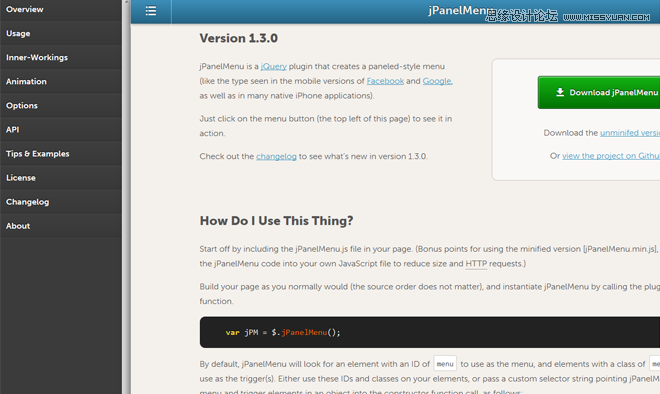Click the How Do I Use This Thing? heading
This screenshot has width=660, height=394.
tap(277, 221)
